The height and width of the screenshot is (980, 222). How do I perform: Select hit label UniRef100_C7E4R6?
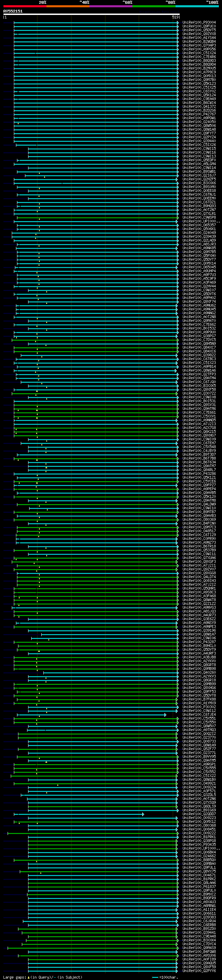coord(199,57)
